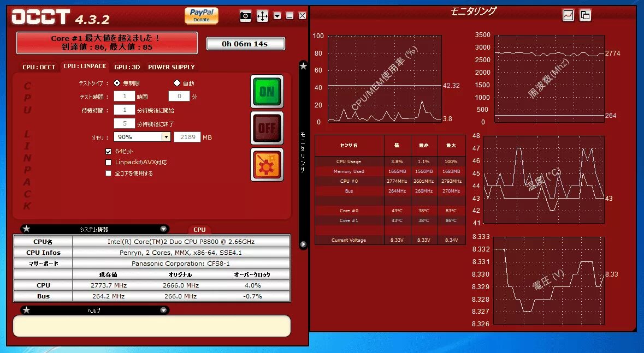This screenshot has height=353, width=644.
Task: Switch to the CPU:OCCT tab
Action: coord(39,67)
